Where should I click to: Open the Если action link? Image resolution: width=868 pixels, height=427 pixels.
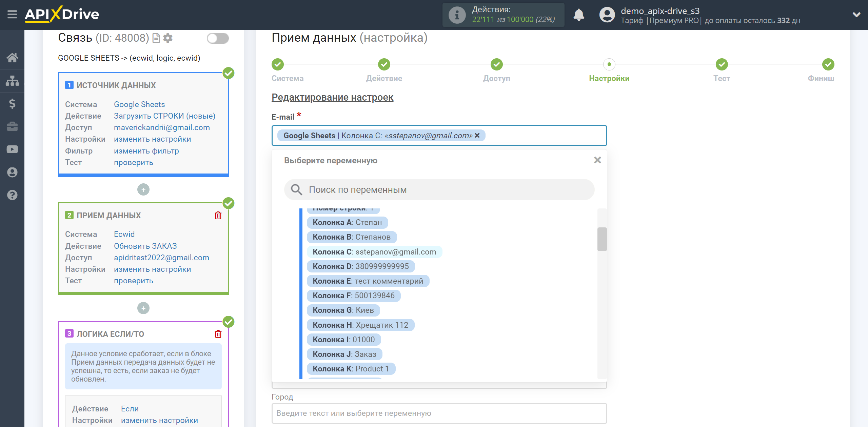130,409
